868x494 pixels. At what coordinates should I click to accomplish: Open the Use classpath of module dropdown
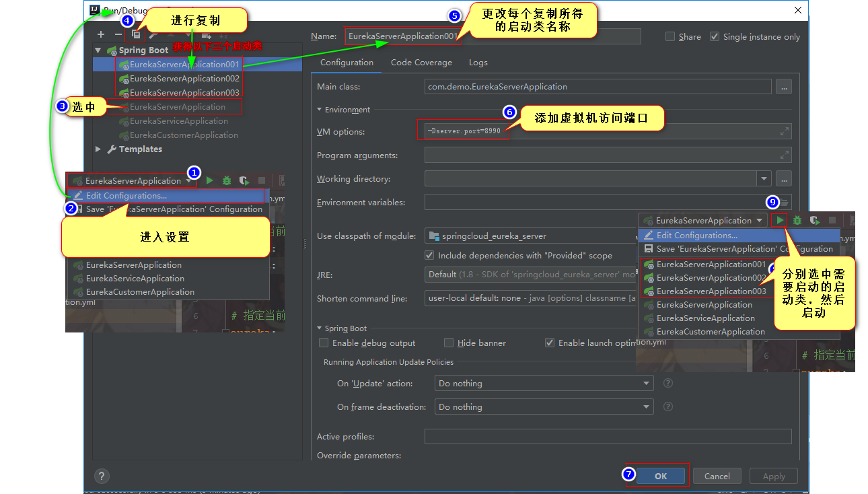pos(531,236)
